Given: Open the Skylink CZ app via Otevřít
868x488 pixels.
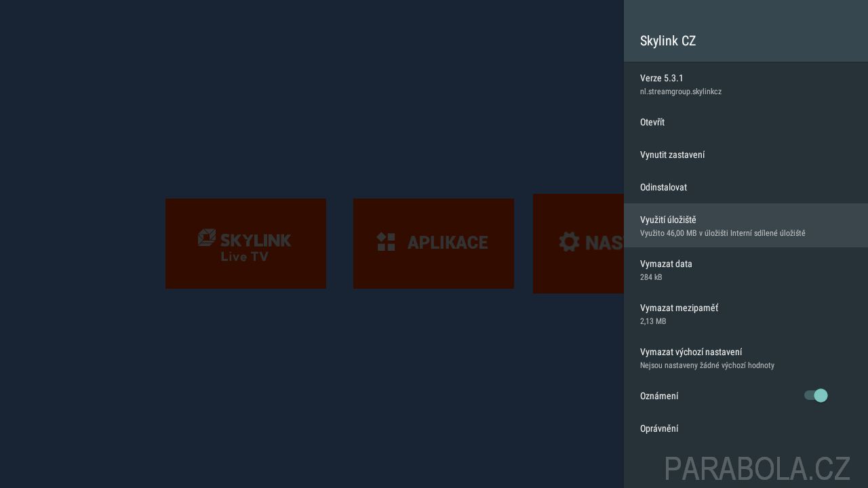Looking at the screenshot, I should coord(746,122).
